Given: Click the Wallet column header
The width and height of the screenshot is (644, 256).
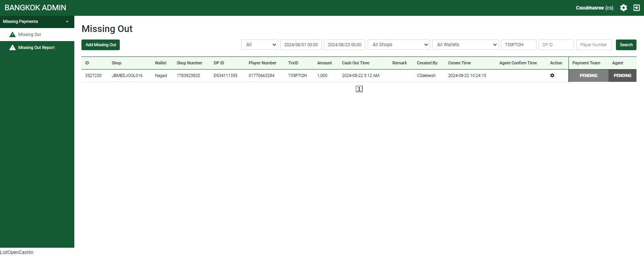Looking at the screenshot, I should coord(161,63).
